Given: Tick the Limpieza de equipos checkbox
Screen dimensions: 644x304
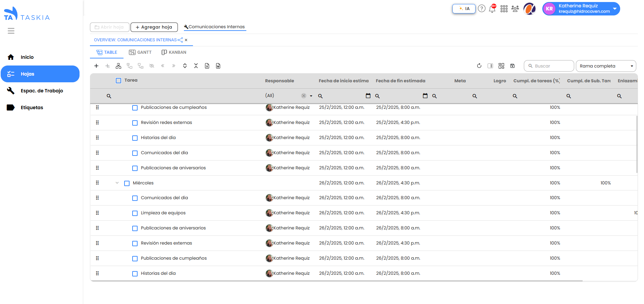Looking at the screenshot, I should [x=135, y=213].
